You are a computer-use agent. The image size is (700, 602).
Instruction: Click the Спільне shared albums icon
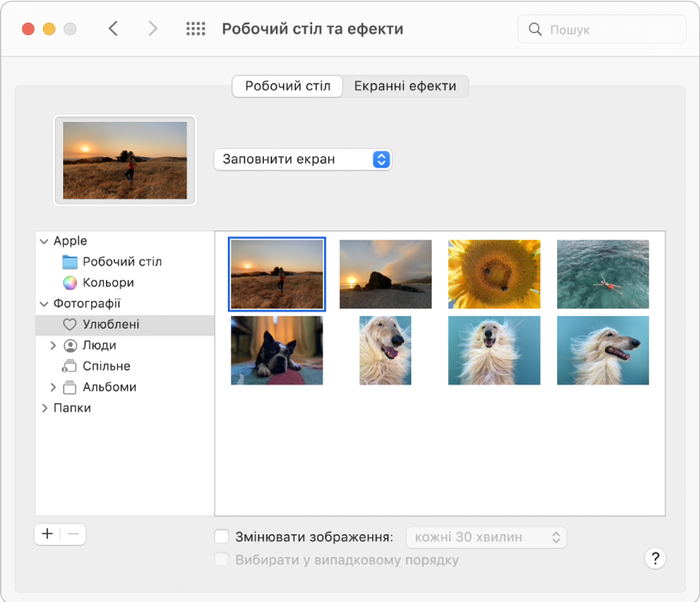point(69,366)
